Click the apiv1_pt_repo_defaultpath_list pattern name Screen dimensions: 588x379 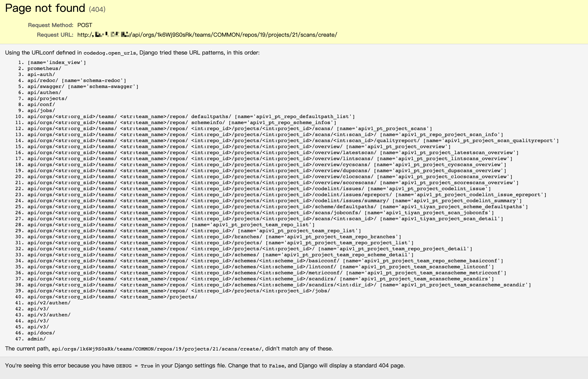[x=302, y=117]
